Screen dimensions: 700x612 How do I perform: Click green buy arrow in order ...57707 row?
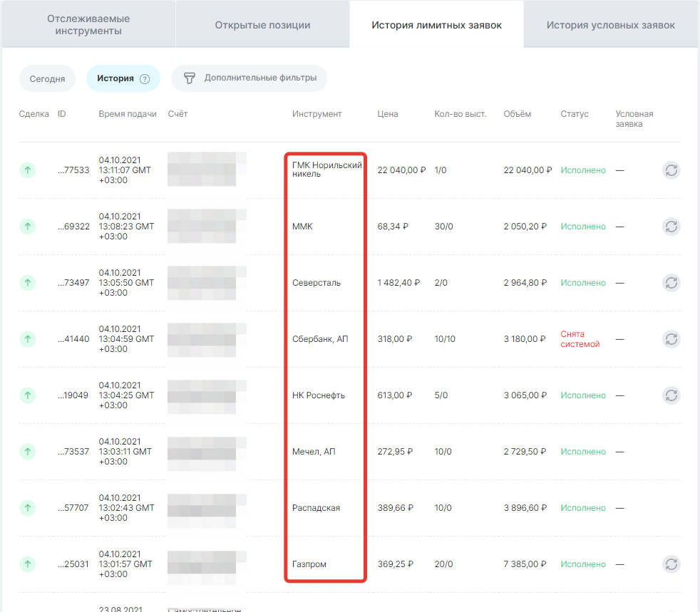click(28, 507)
